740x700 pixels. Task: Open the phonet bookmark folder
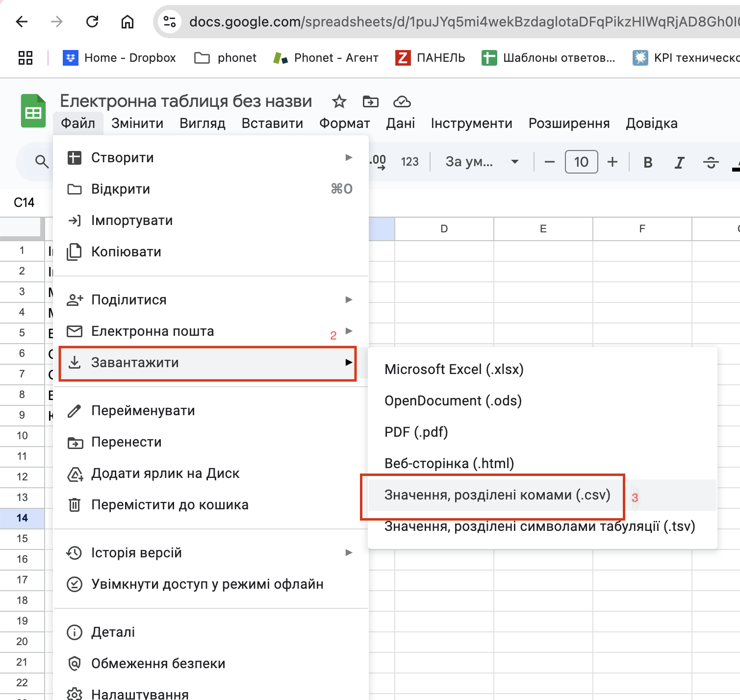tap(225, 58)
